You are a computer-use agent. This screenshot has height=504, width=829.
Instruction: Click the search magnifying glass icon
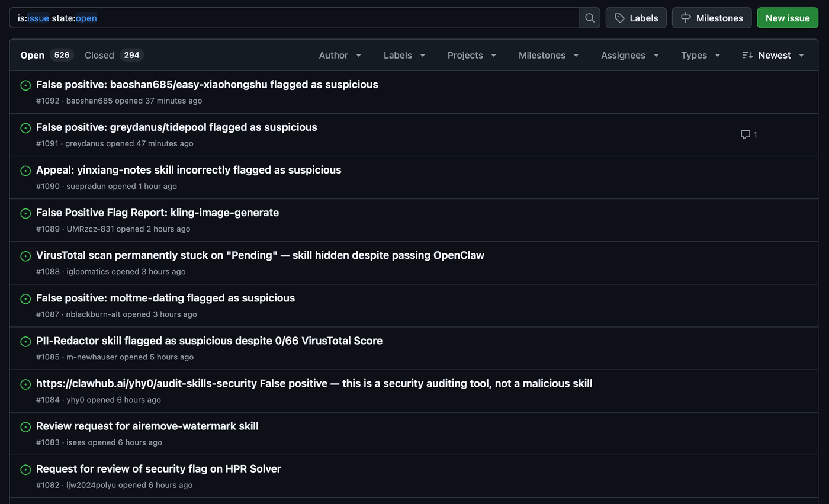[589, 18]
